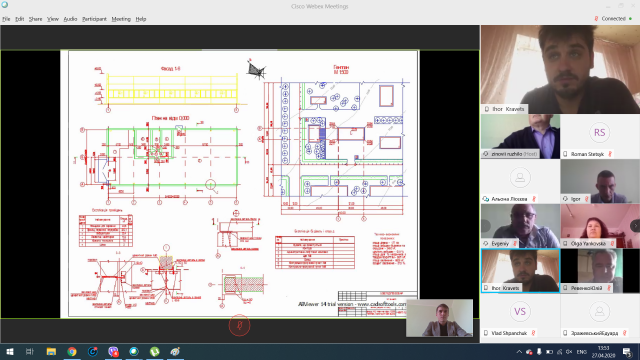This screenshot has height=360, width=640.
Task: Open the Meeting menu
Action: click(121, 19)
